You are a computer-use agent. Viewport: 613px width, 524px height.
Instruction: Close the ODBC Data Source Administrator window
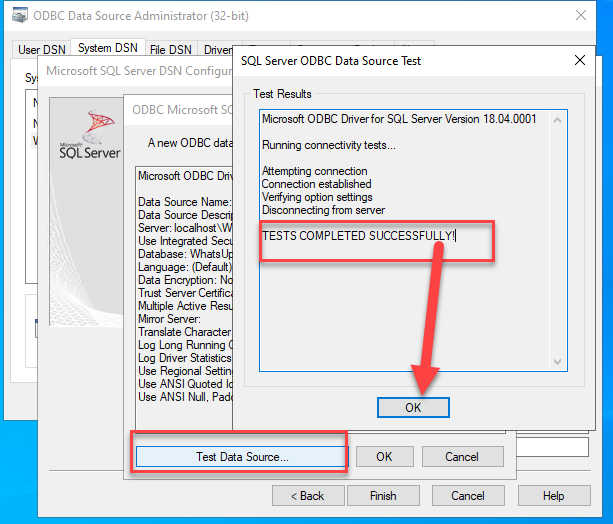click(x=581, y=15)
